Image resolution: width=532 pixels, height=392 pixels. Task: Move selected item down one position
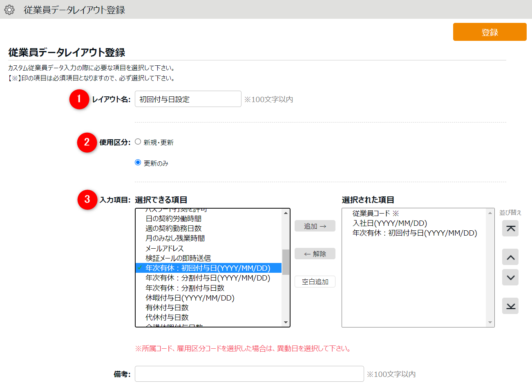(510, 278)
